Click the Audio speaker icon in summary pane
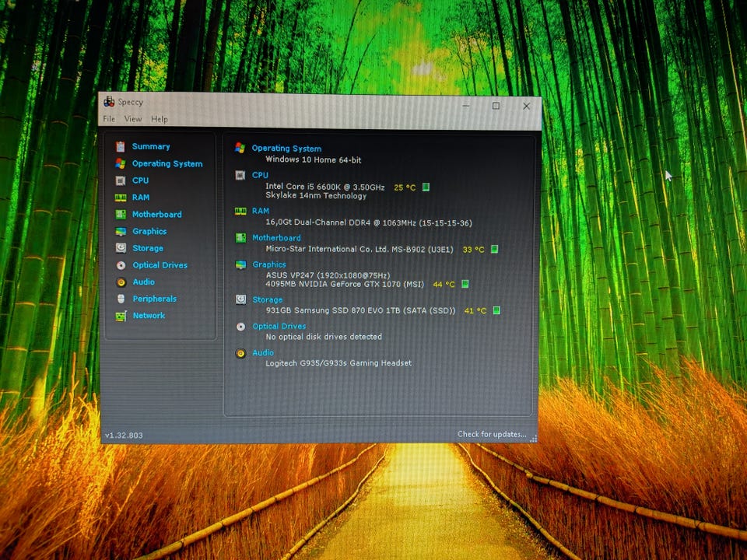 [x=240, y=353]
